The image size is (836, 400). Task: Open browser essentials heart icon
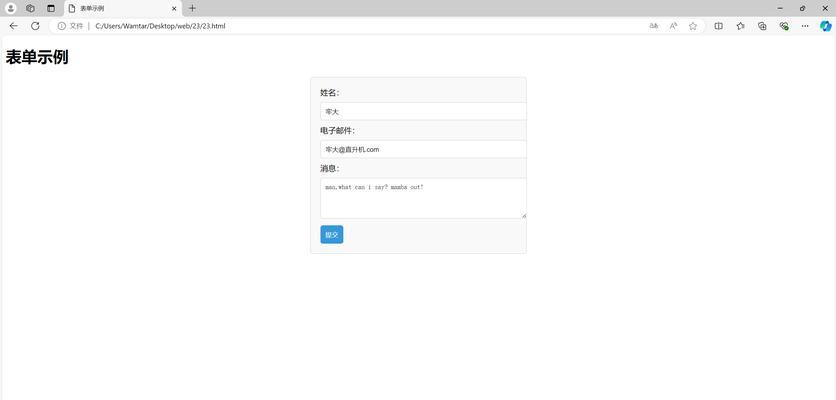pos(784,26)
